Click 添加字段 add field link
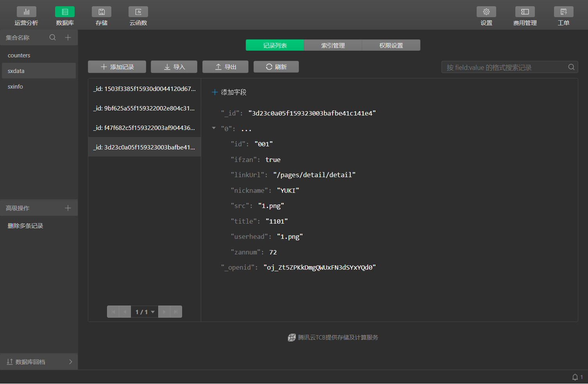This screenshot has height=384, width=588. pos(229,92)
